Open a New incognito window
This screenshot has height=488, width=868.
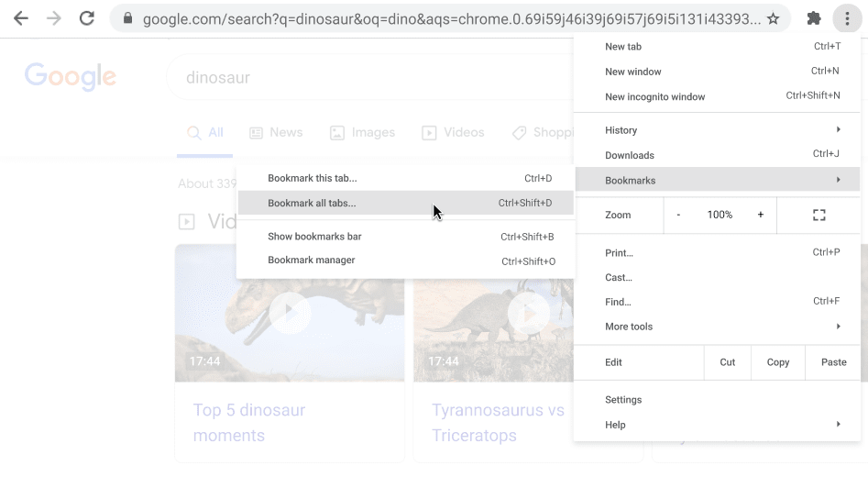718,96
